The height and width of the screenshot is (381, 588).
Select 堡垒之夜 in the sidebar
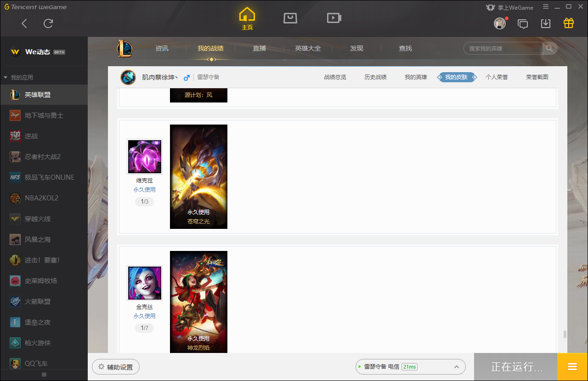click(44, 322)
